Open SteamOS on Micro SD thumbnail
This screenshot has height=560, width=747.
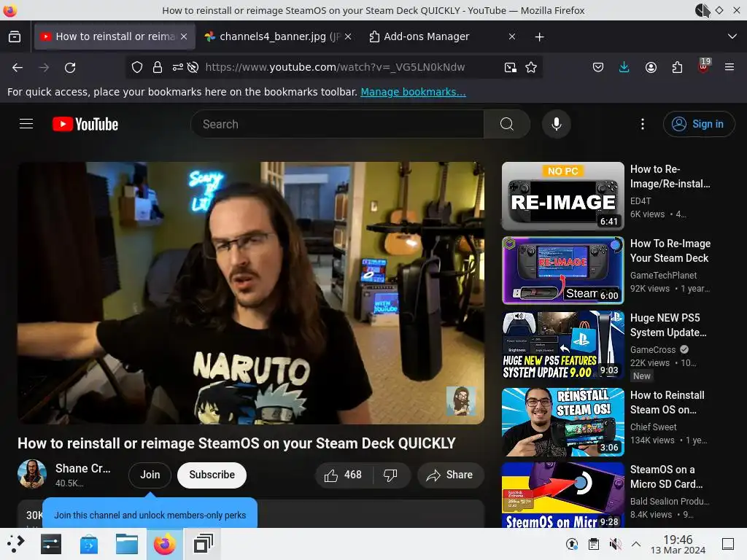[x=562, y=495]
